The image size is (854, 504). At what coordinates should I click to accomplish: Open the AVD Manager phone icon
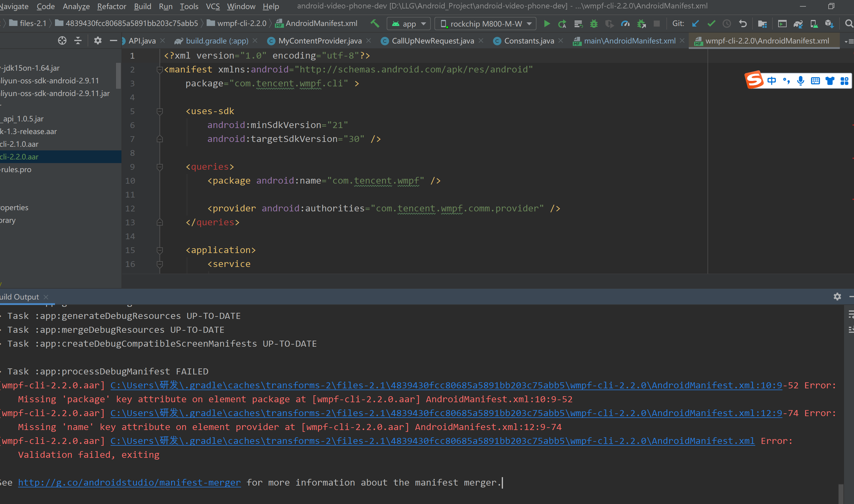pos(814,24)
